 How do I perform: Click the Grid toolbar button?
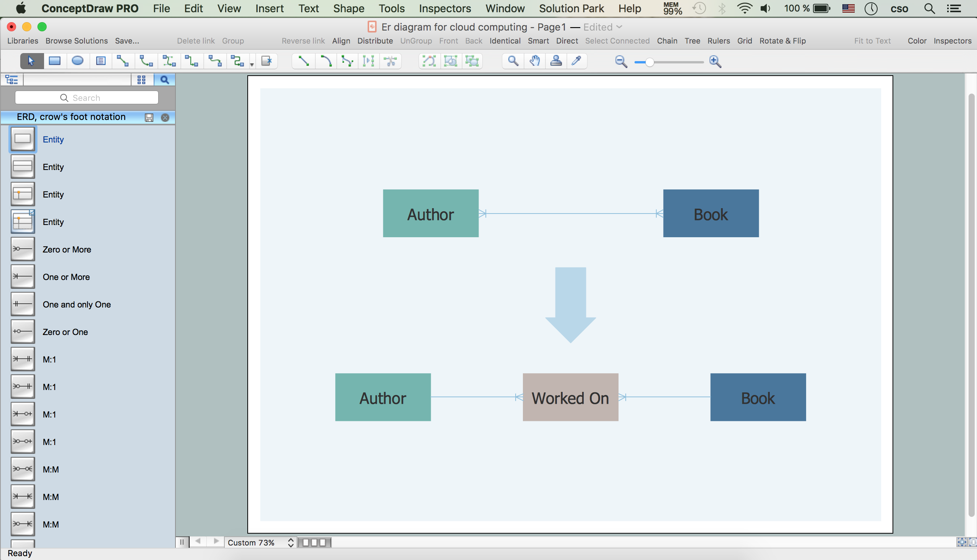click(744, 40)
